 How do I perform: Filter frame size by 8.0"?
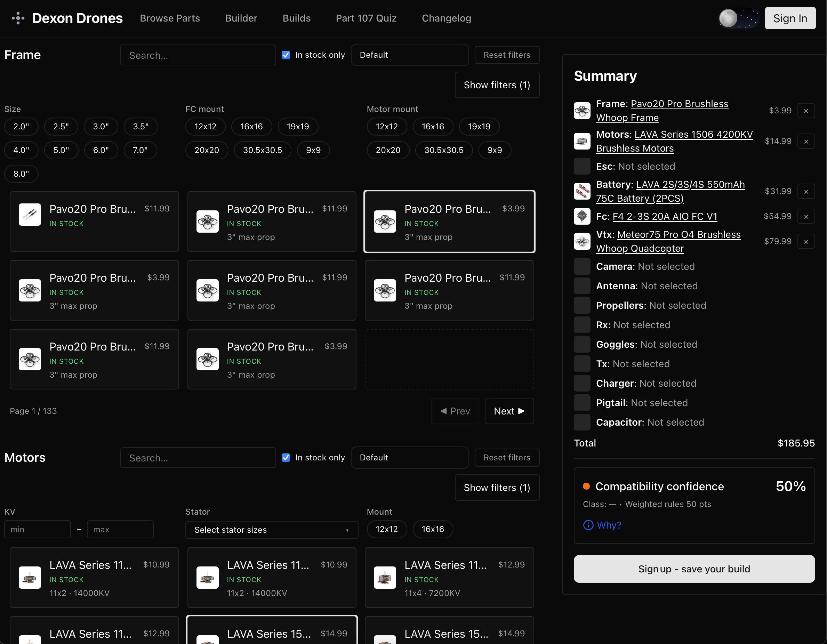tap(21, 174)
